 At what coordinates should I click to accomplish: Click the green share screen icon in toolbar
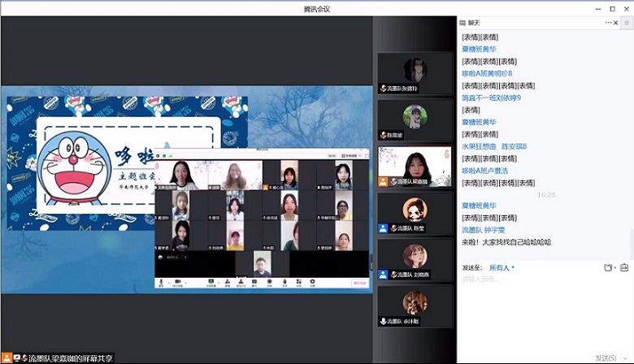click(x=211, y=283)
